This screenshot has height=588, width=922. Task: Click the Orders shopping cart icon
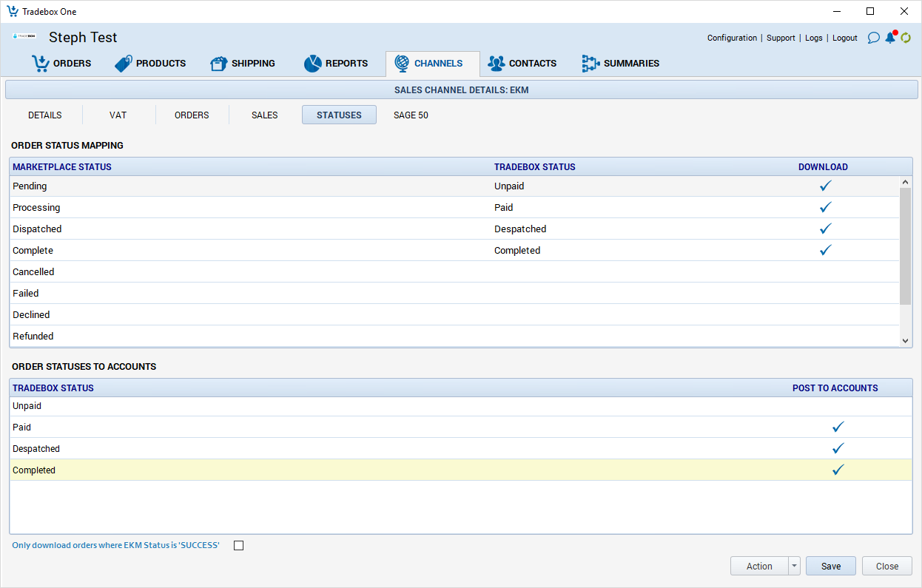point(40,64)
